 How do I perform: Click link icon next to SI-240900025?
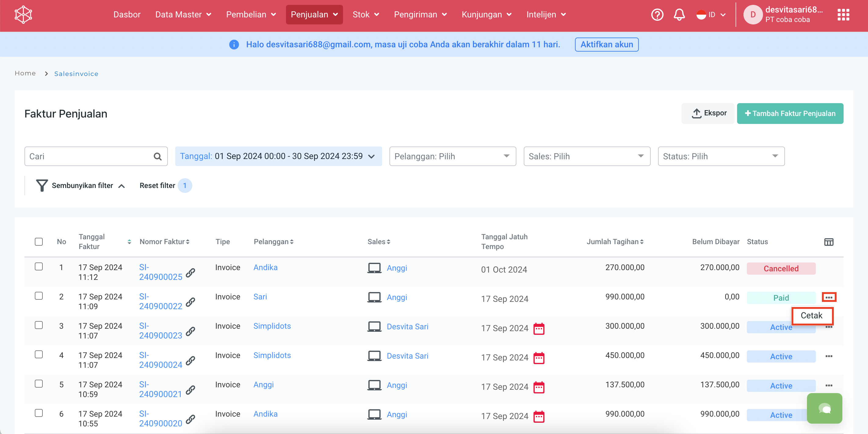point(191,273)
